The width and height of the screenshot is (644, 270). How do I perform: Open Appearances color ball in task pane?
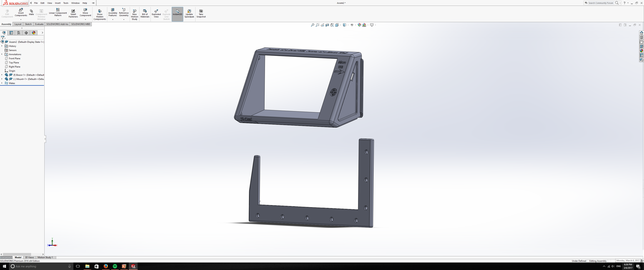coord(642,51)
